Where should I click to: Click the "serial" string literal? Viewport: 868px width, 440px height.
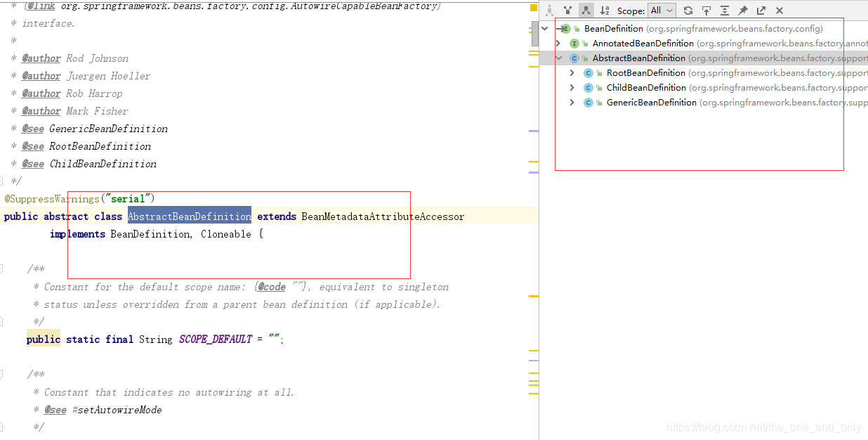127,199
